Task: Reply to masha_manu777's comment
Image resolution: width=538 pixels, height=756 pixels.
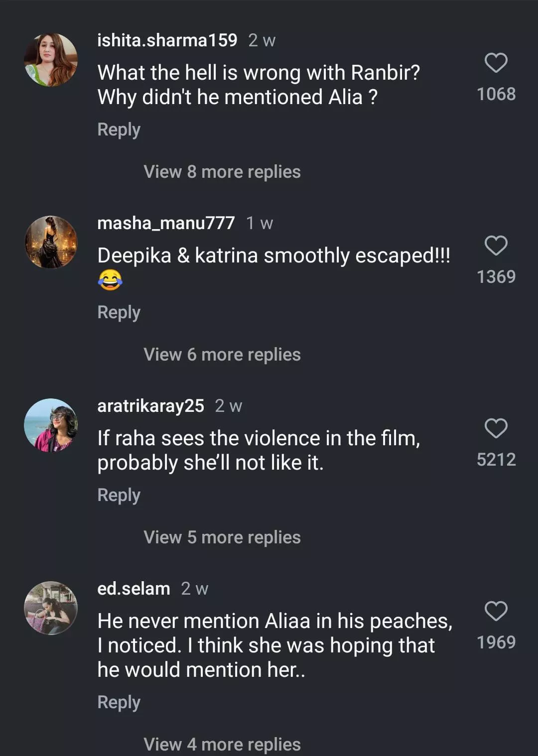Action: pyautogui.click(x=119, y=312)
